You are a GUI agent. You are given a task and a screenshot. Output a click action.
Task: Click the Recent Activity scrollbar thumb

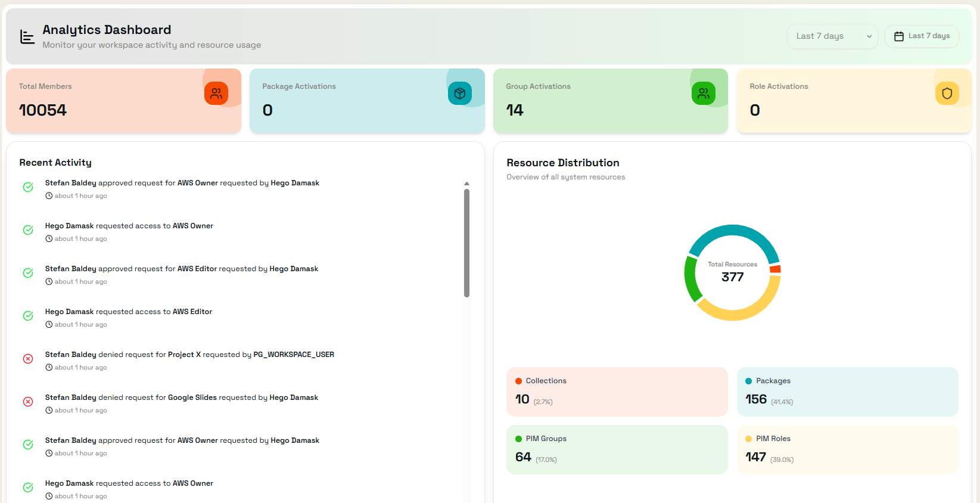(x=466, y=243)
